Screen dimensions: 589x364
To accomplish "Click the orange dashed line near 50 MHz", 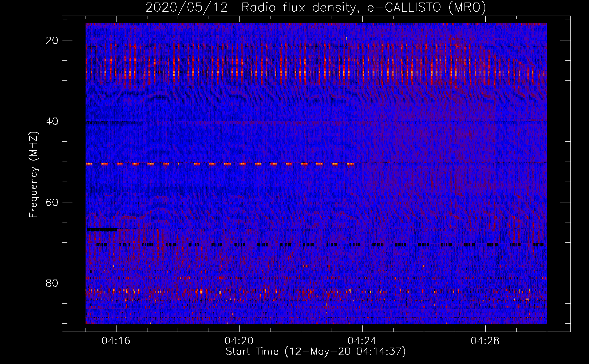I will tap(220, 164).
